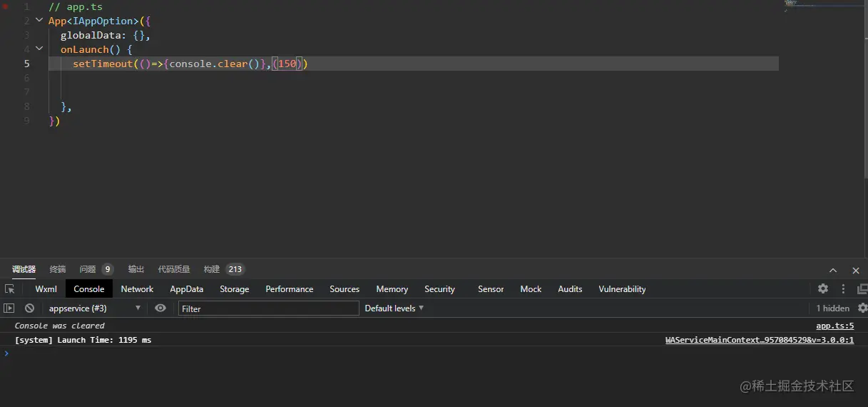Open the Memory devtools tab

point(392,289)
